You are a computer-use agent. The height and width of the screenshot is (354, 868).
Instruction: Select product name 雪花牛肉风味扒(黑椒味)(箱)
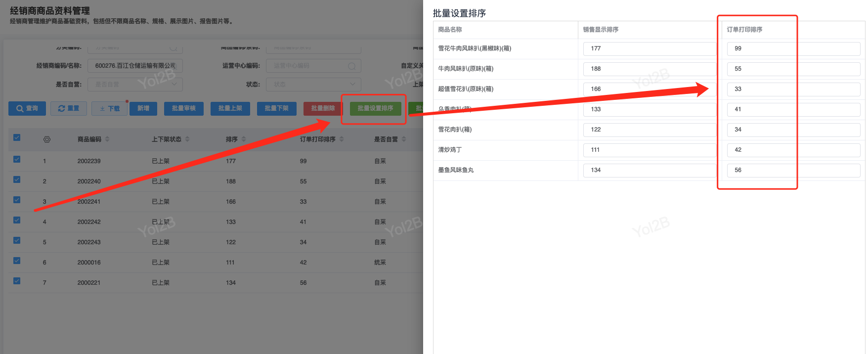click(475, 48)
